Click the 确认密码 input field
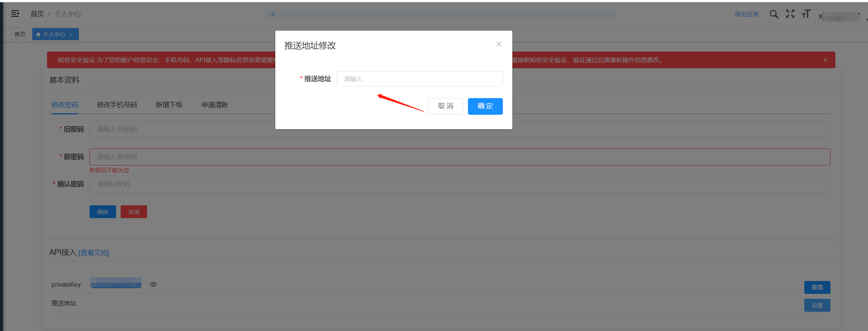868x331 pixels. pos(460,184)
